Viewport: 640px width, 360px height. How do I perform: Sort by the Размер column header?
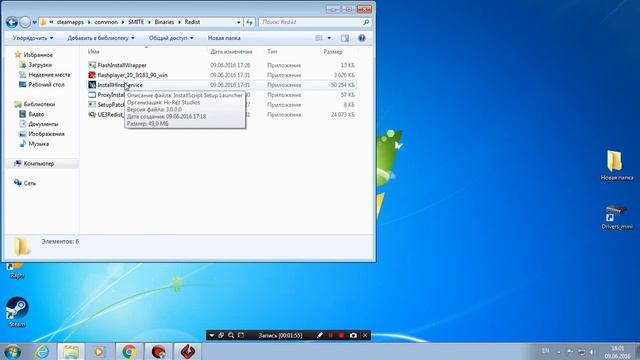[333, 52]
